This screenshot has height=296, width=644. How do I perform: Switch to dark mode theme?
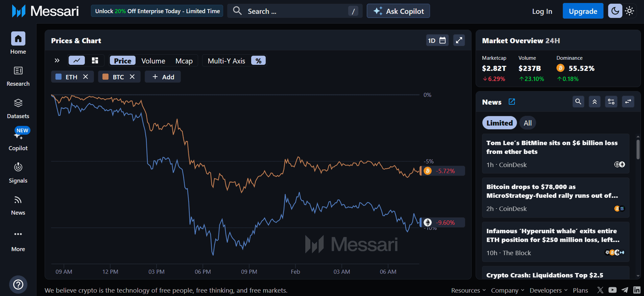[x=615, y=11]
